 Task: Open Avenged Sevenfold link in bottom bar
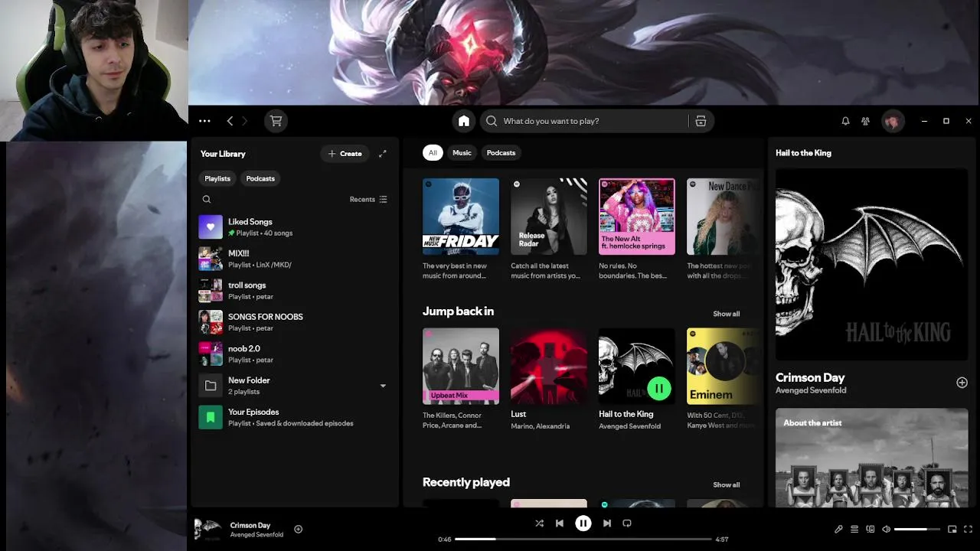tap(256, 535)
